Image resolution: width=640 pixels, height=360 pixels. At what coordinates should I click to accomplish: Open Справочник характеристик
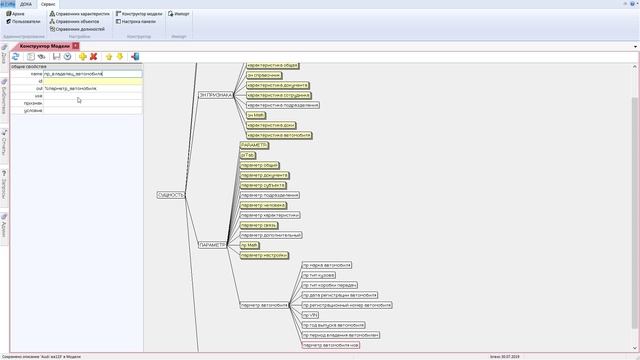pos(80,13)
